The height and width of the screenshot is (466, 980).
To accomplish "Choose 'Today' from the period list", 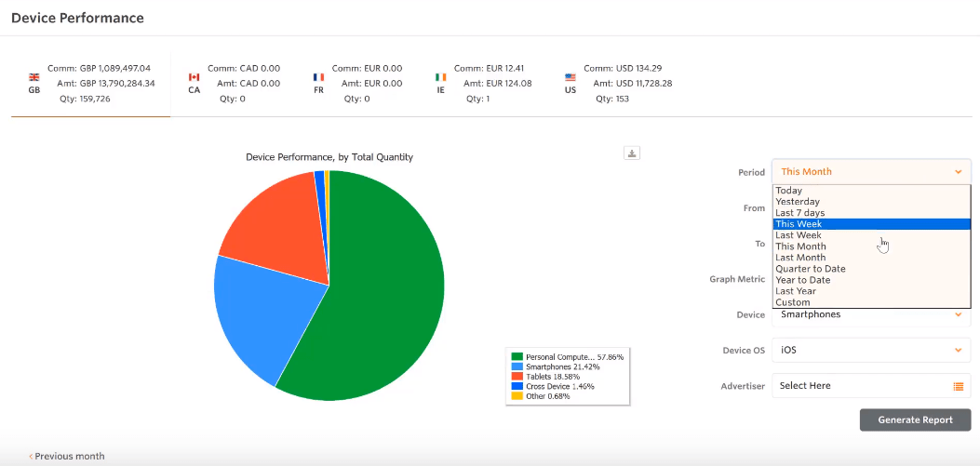I will click(x=788, y=191).
